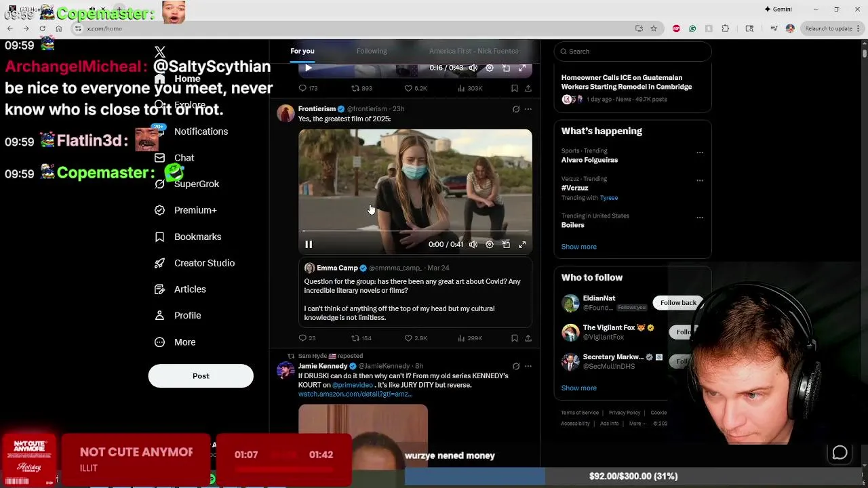The image size is (868, 488).
Task: Click the Post button
Action: coord(201,376)
